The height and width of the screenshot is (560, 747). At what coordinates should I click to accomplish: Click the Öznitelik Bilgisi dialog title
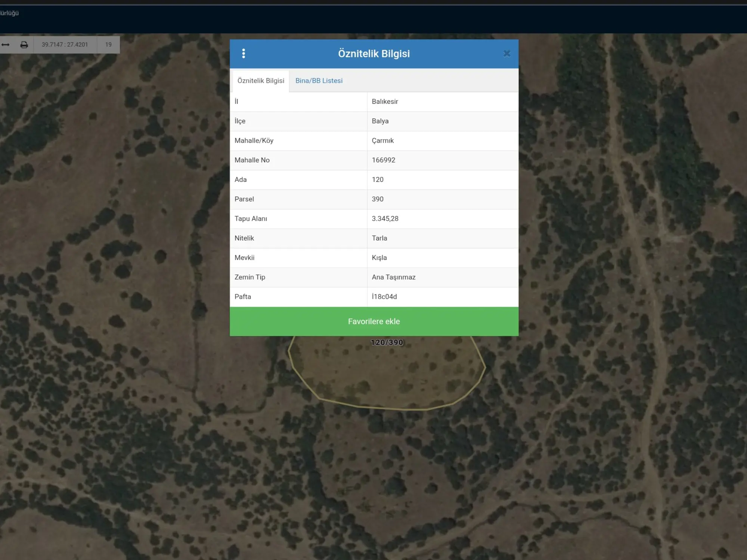[374, 53]
